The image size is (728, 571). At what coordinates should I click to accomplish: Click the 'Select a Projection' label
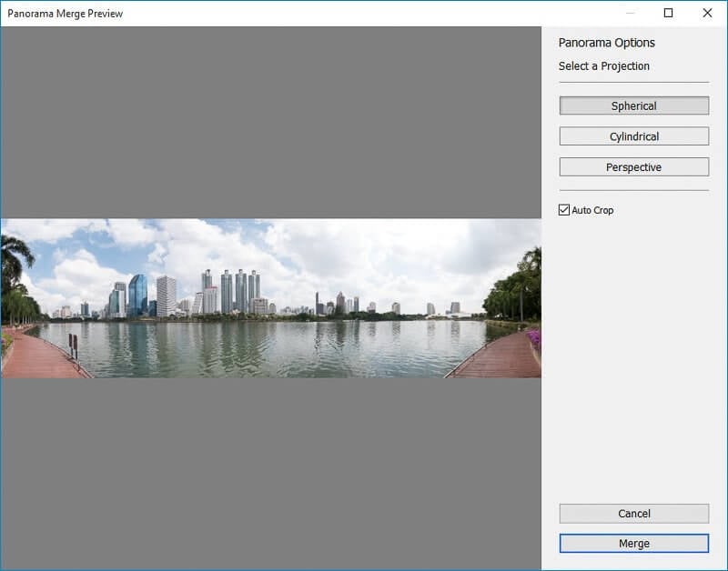(603, 66)
